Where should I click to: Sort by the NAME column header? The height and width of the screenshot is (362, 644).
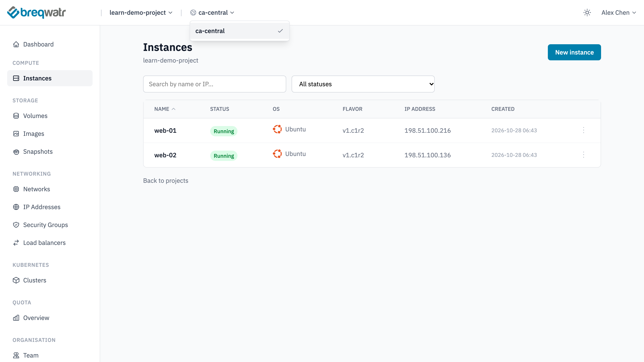[x=165, y=109]
